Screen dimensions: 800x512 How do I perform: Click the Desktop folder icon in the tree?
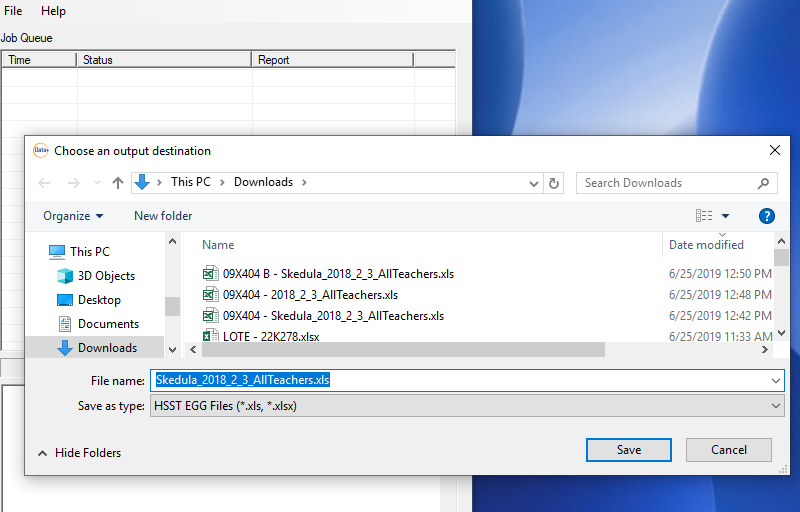[65, 300]
